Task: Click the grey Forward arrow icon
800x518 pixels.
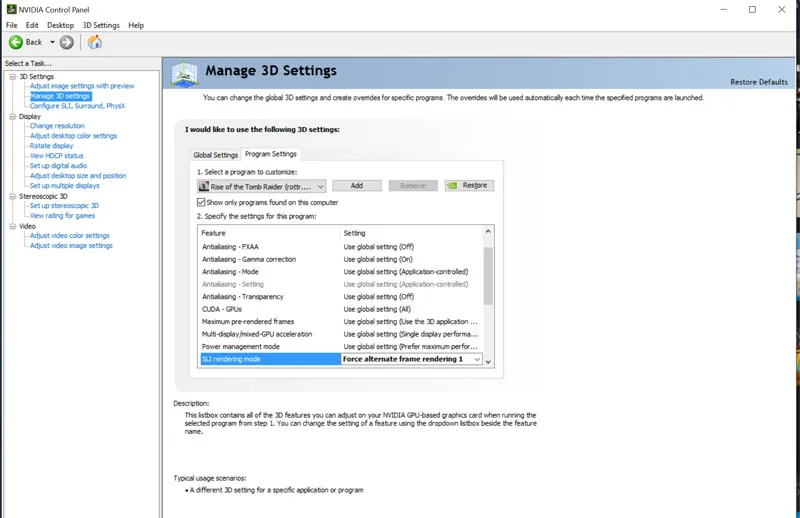Action: tap(67, 42)
